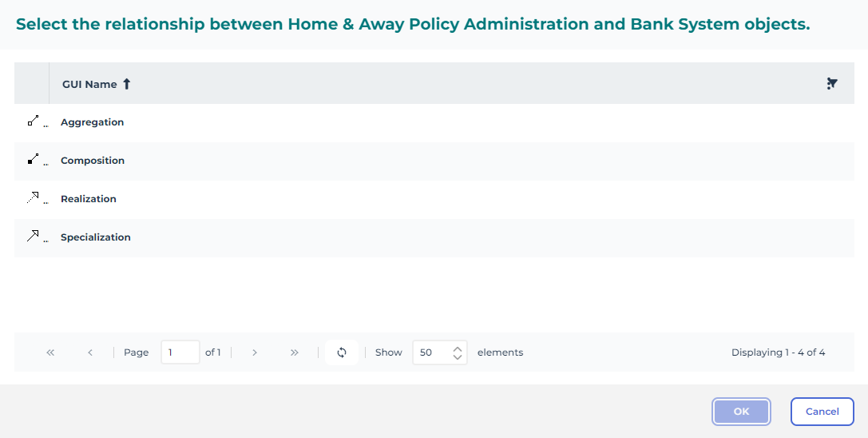Confirm selection with OK button
868x438 pixels.
741,412
